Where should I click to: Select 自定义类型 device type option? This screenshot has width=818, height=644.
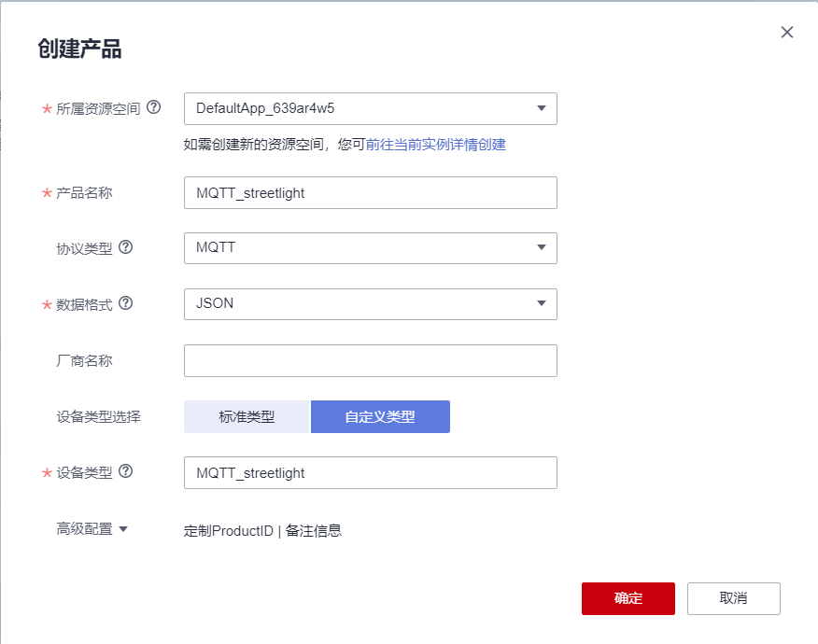point(380,416)
